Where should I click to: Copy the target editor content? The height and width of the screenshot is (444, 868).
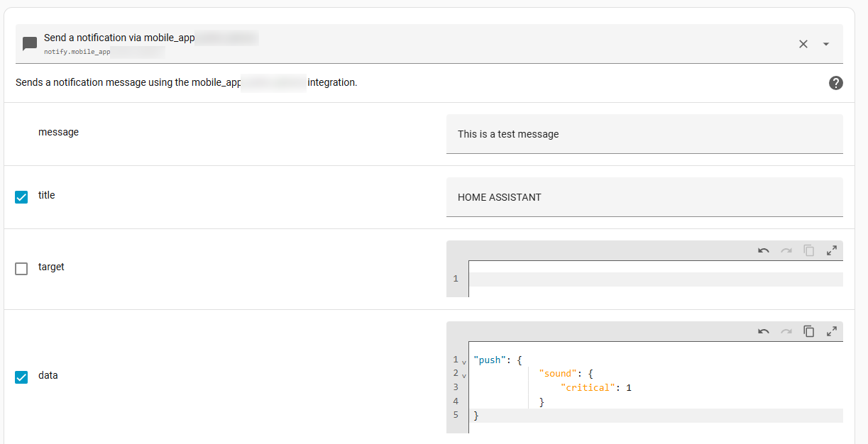tap(809, 250)
